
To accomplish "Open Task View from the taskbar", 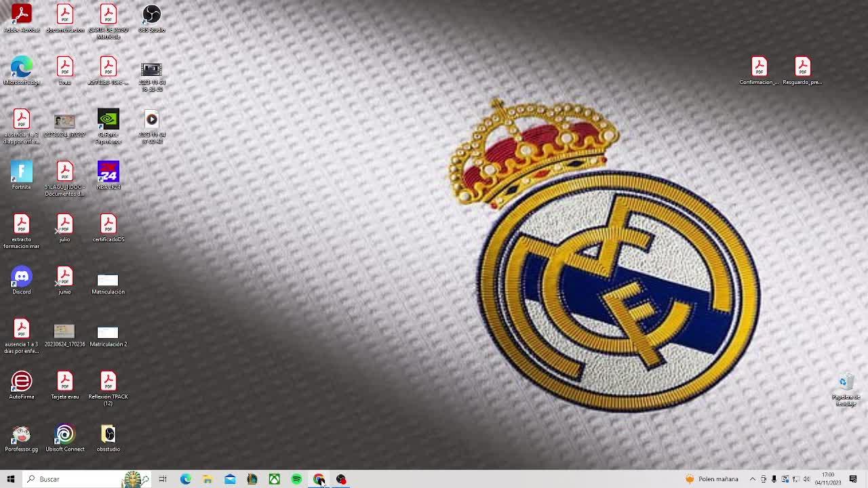I will click(163, 479).
